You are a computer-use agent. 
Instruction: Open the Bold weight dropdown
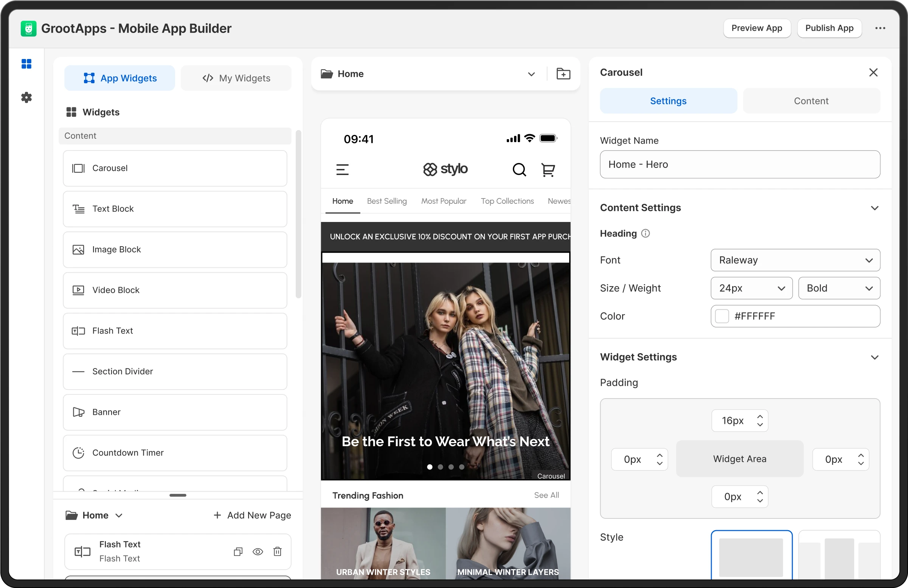pyautogui.click(x=839, y=288)
